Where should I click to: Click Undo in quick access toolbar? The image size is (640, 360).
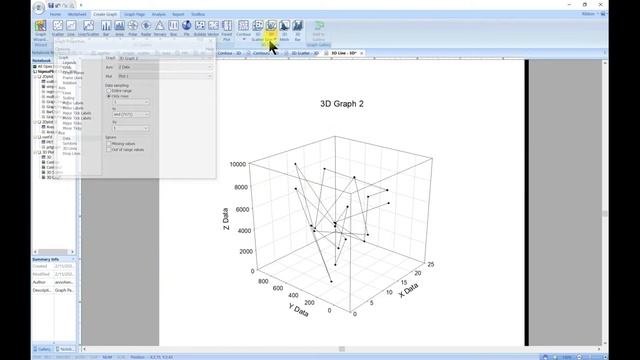[x=58, y=5]
